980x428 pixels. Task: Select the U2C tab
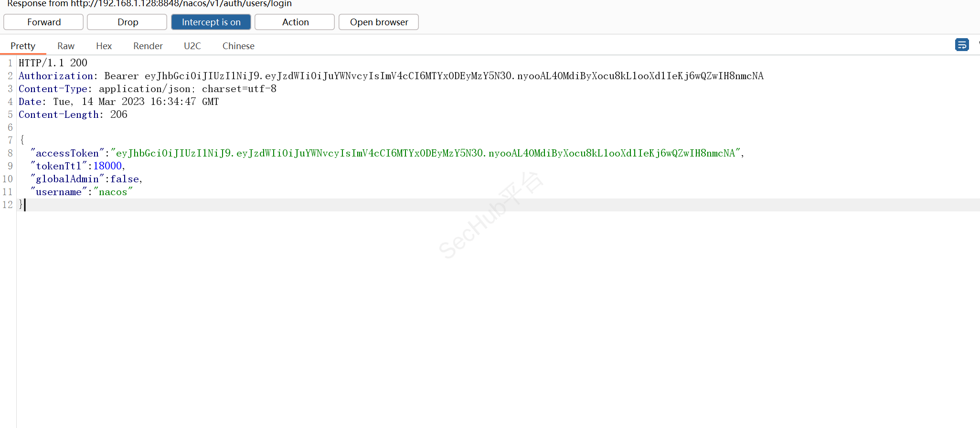pos(192,46)
